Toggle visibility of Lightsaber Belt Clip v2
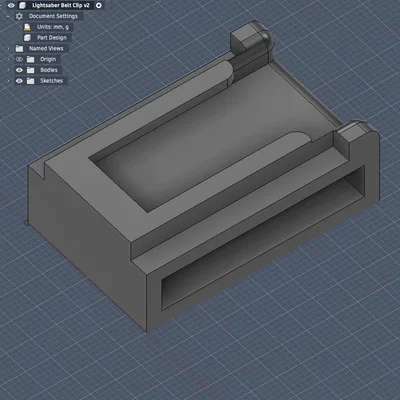The image size is (400, 400). (11, 5)
